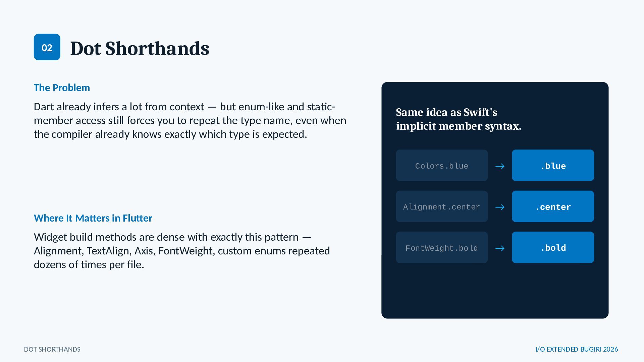Click the Dot Shorthands slide title
Screen dimensions: 644x362
click(140, 48)
